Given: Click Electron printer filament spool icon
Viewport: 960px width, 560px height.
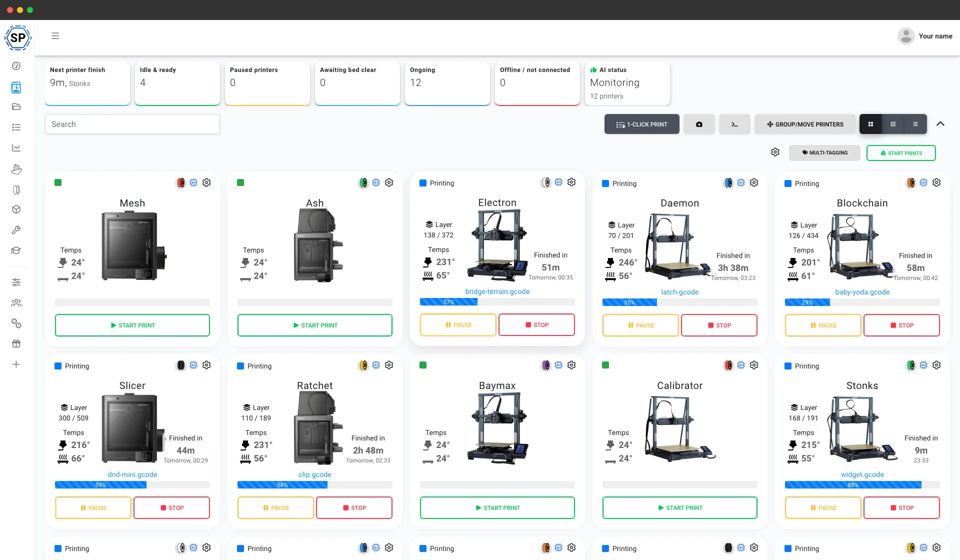Looking at the screenshot, I should pyautogui.click(x=546, y=182).
